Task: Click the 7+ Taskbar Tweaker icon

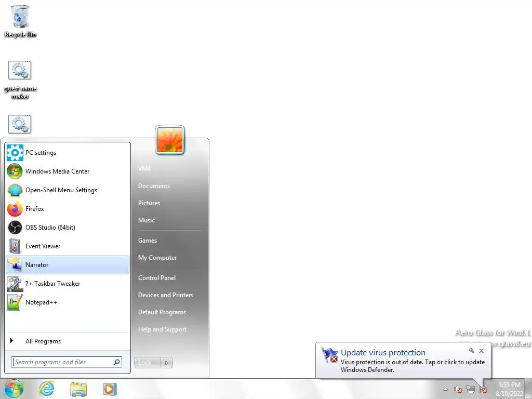Action: pos(15,284)
